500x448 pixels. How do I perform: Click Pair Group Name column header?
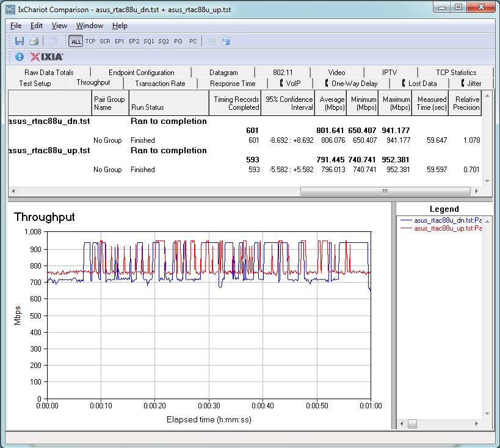coord(110,103)
